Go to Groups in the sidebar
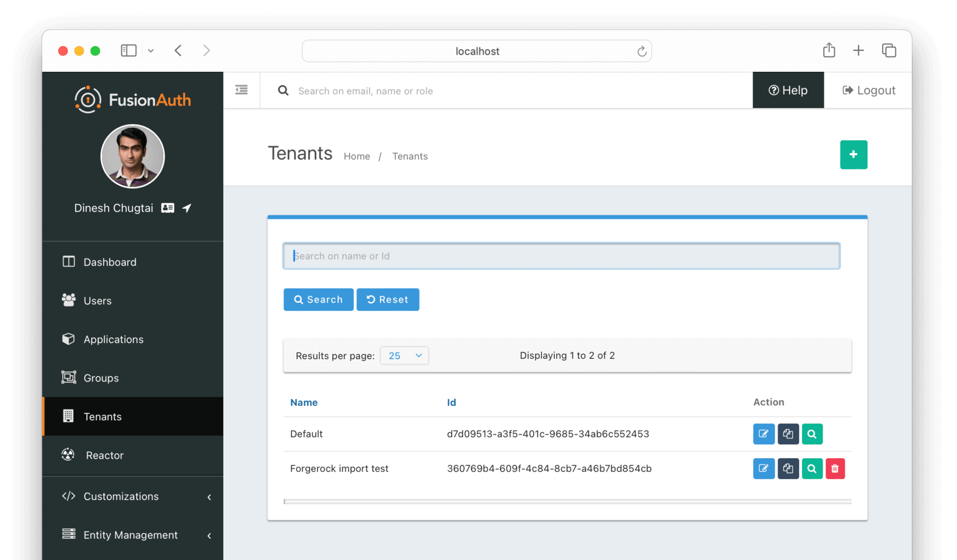This screenshot has width=957, height=560. tap(133, 378)
